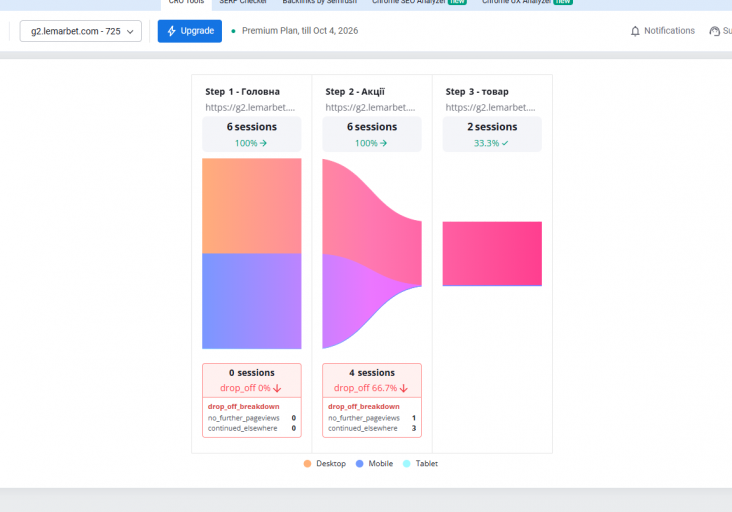
Task: Click Step 1 drop_off_breakdown heading
Action: 244,407
